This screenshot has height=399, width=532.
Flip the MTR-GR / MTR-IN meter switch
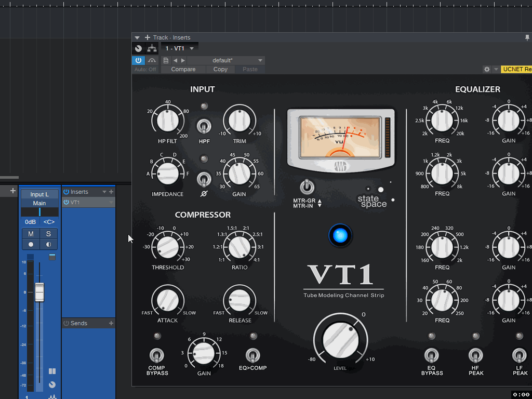307,187
